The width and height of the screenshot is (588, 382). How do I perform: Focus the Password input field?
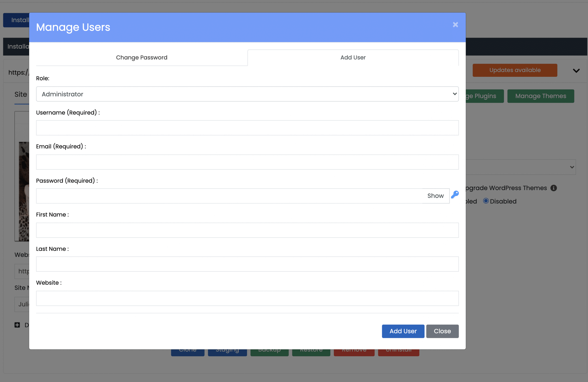click(x=229, y=196)
